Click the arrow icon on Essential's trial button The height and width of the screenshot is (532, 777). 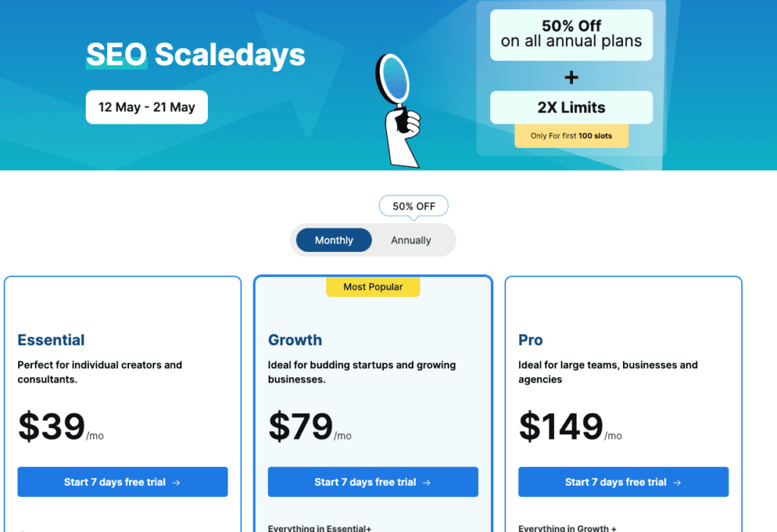click(x=176, y=483)
